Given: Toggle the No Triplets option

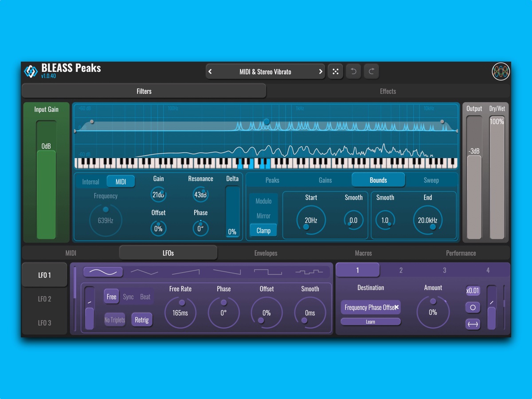Looking at the screenshot, I should (x=115, y=320).
